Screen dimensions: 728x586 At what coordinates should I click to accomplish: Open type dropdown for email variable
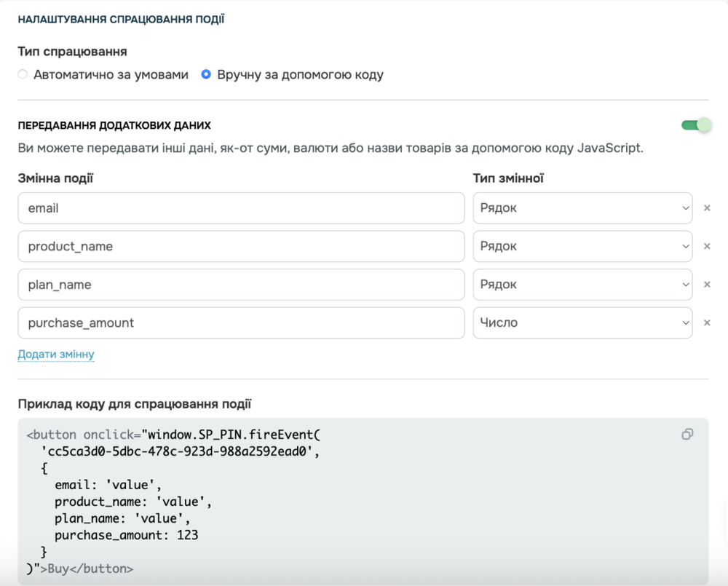pos(582,208)
